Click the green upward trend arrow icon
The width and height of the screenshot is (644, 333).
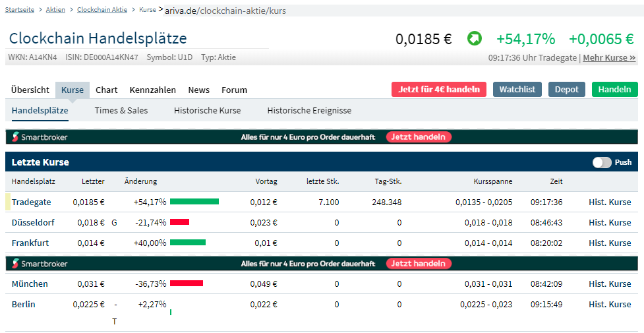[475, 39]
